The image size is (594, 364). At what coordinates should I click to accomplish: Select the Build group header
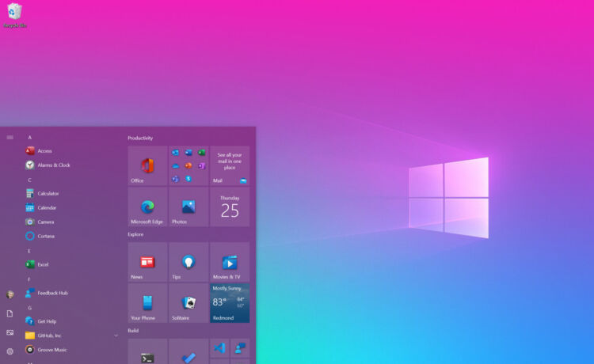[x=133, y=330]
